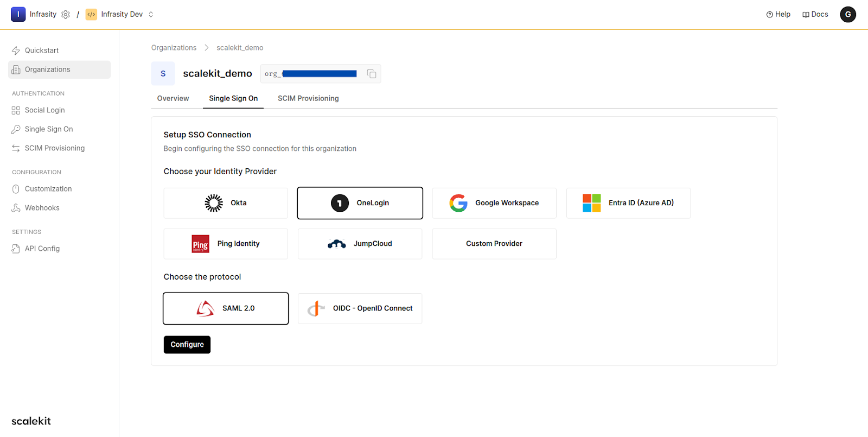Viewport: 868px width, 437px height.
Task: Select Ping Identity as identity provider
Action: [x=226, y=244]
